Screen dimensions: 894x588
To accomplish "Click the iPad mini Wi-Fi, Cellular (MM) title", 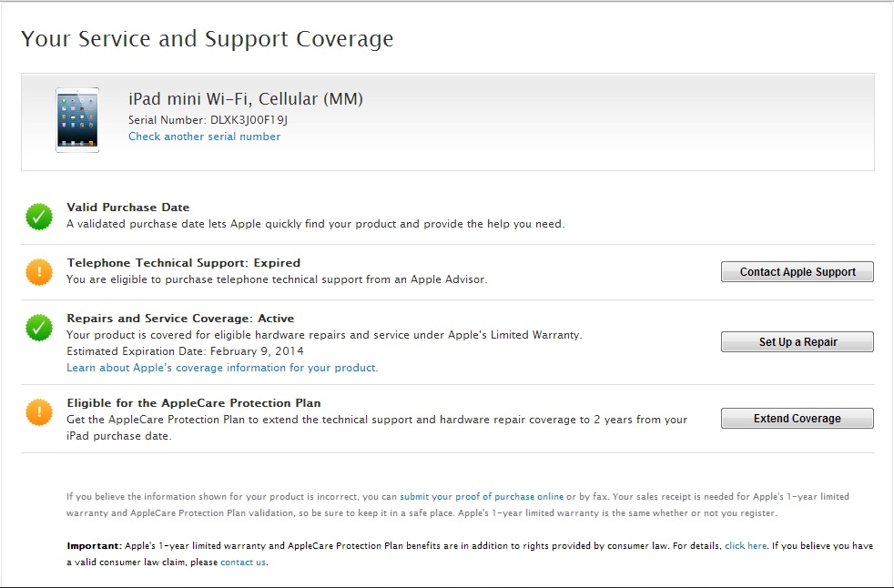I will (x=246, y=99).
